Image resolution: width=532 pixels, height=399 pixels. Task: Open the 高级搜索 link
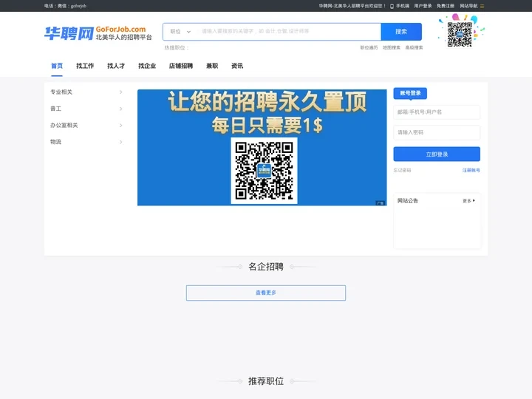pyautogui.click(x=414, y=47)
